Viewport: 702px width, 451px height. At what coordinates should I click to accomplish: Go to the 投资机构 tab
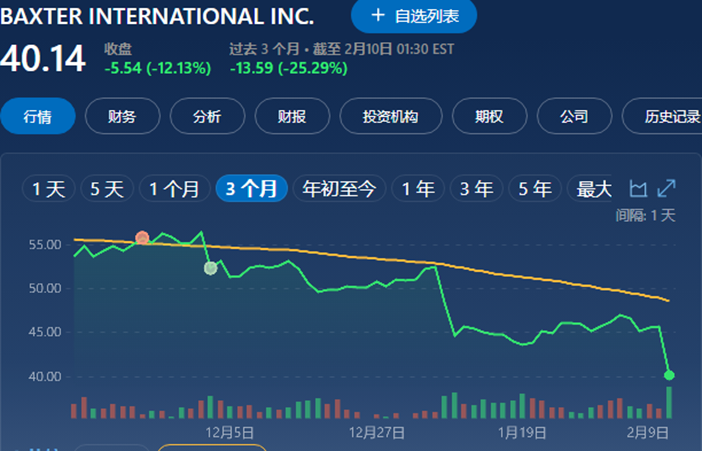coord(391,116)
